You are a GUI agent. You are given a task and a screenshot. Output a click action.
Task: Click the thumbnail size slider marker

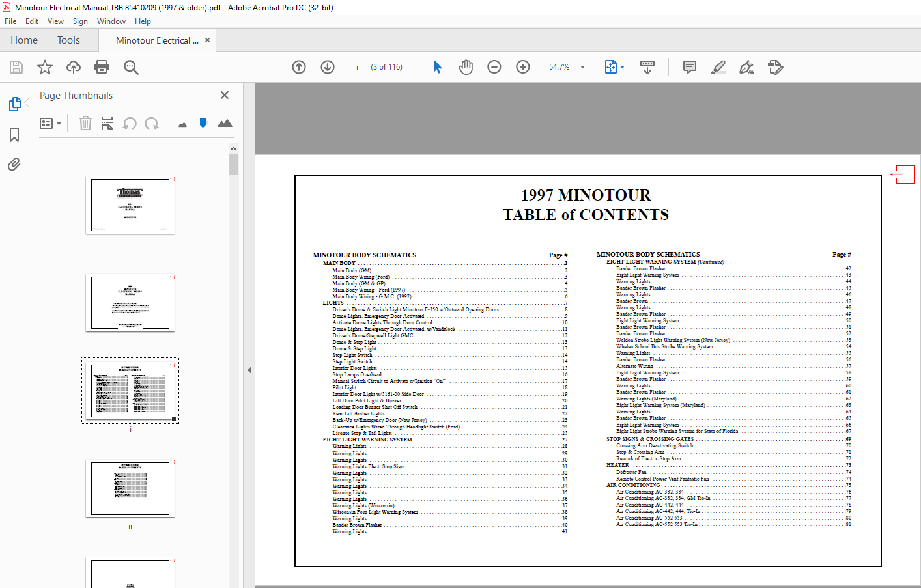203,122
